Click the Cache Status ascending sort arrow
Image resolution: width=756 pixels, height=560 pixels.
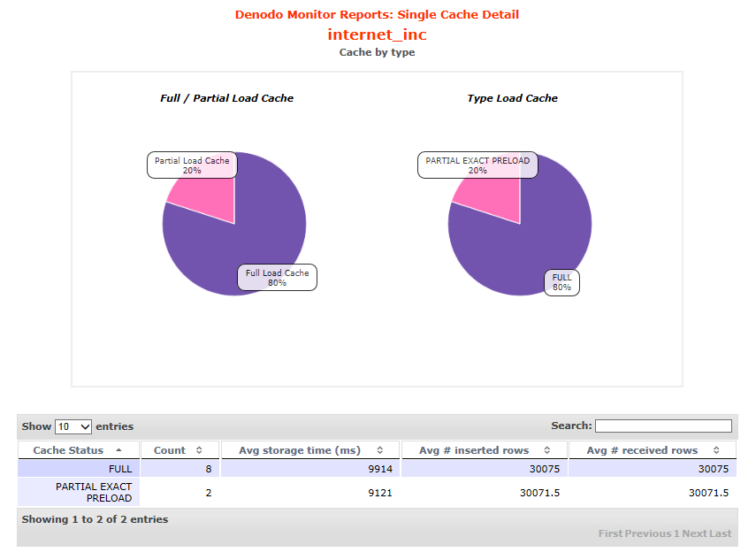(x=118, y=450)
